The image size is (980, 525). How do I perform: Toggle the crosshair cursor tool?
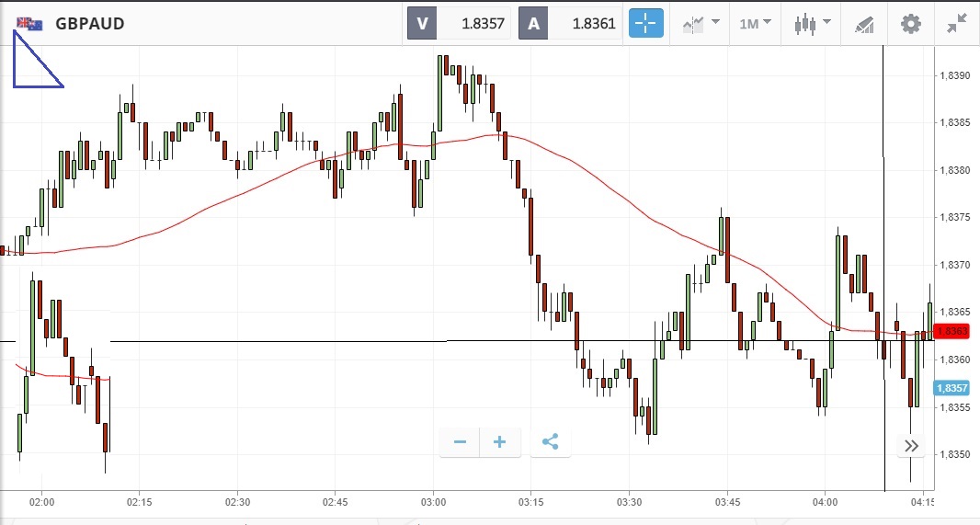pos(645,23)
